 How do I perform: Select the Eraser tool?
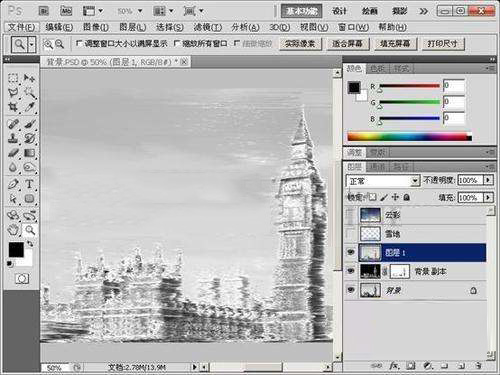click(x=13, y=153)
